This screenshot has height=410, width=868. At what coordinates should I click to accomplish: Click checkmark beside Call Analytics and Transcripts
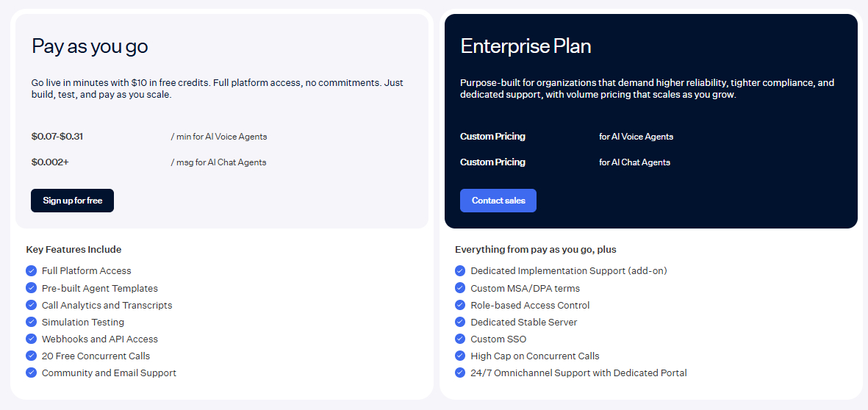[x=31, y=305]
